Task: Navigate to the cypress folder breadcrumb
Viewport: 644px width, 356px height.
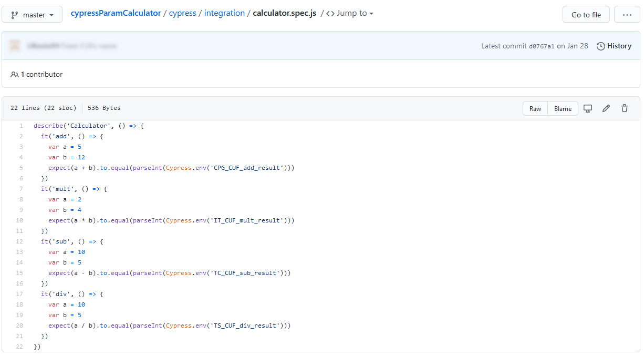Action: point(182,13)
